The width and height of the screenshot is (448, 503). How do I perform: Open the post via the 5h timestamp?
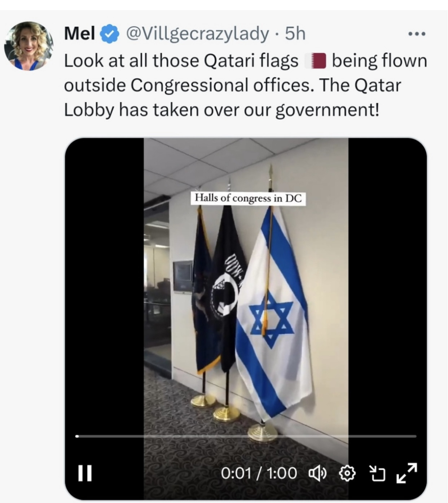[295, 34]
